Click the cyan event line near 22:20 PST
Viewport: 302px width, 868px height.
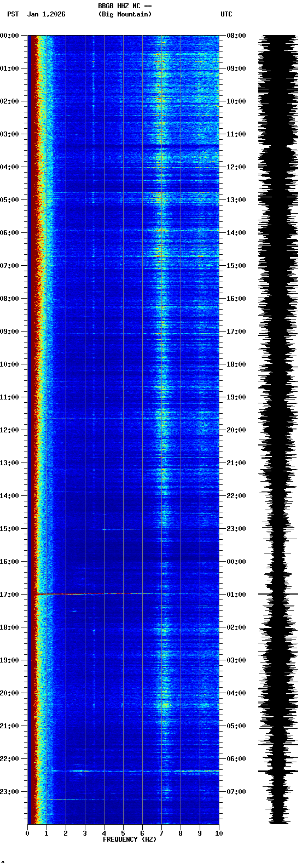point(136,771)
